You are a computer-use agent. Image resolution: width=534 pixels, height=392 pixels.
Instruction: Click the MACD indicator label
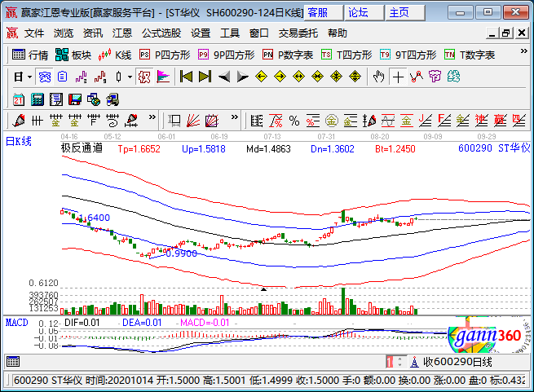coord(16,323)
